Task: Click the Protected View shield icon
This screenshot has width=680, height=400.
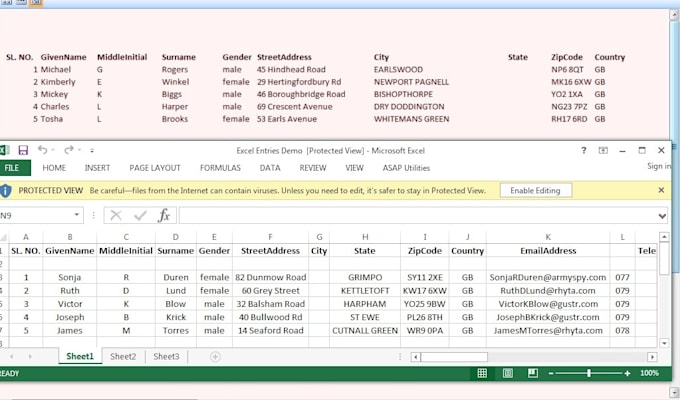Action: point(6,190)
